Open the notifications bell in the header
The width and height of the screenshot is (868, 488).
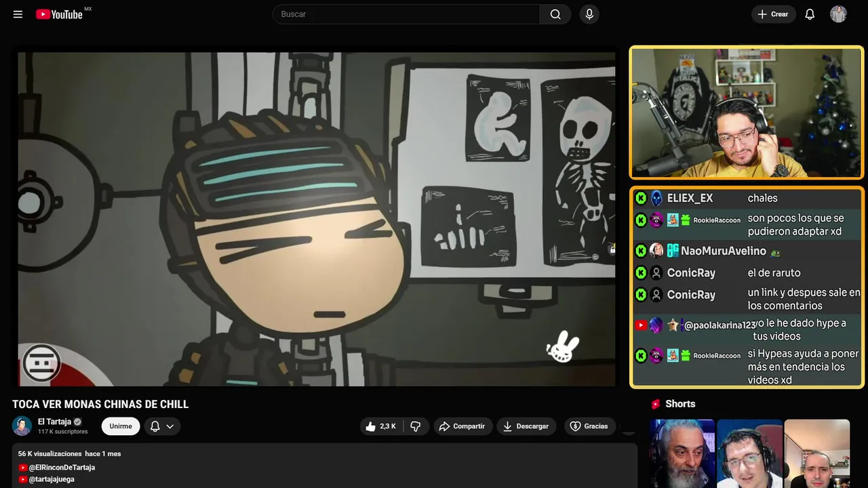click(x=810, y=14)
